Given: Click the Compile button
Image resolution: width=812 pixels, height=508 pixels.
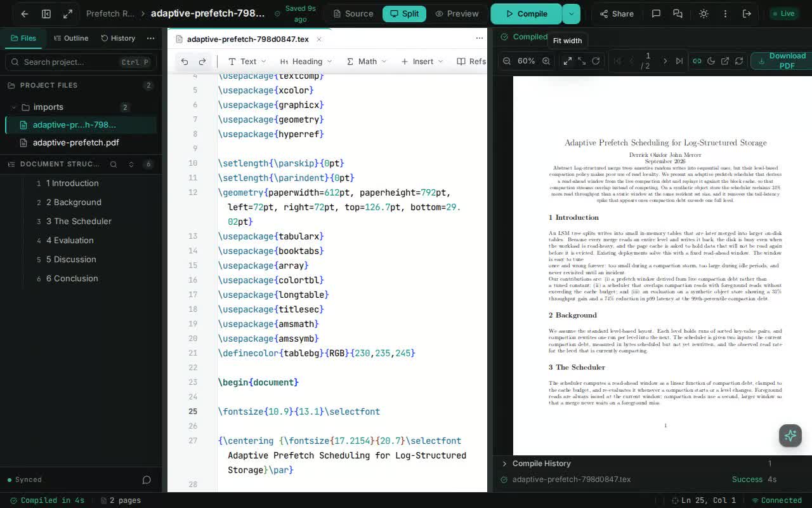Looking at the screenshot, I should click(527, 13).
